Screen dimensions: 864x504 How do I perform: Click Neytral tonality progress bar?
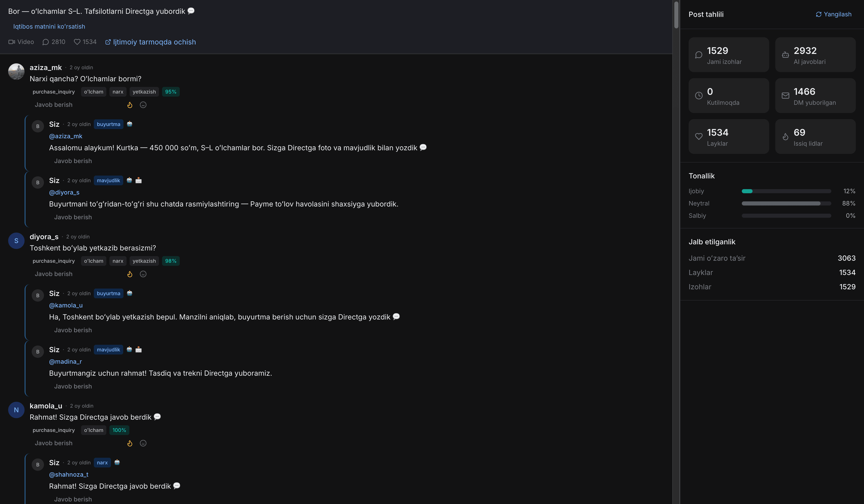(786, 203)
